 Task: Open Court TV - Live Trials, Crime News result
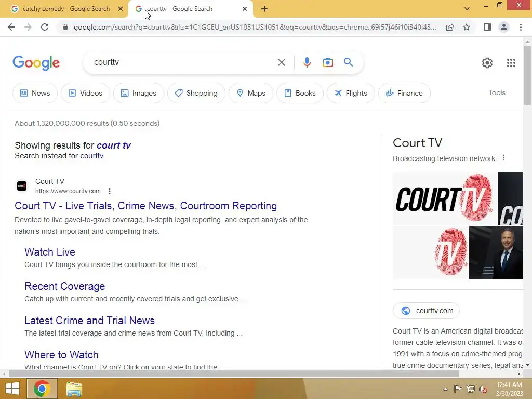coord(145,206)
